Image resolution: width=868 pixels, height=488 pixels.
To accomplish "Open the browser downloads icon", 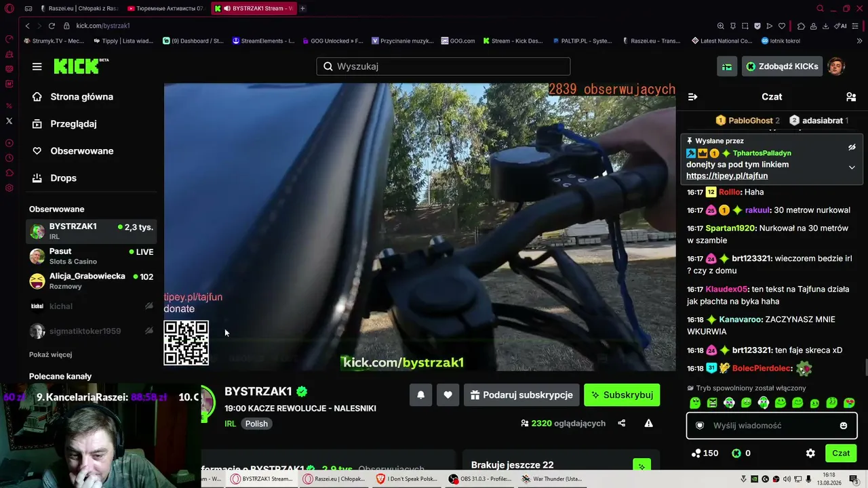I will click(825, 26).
